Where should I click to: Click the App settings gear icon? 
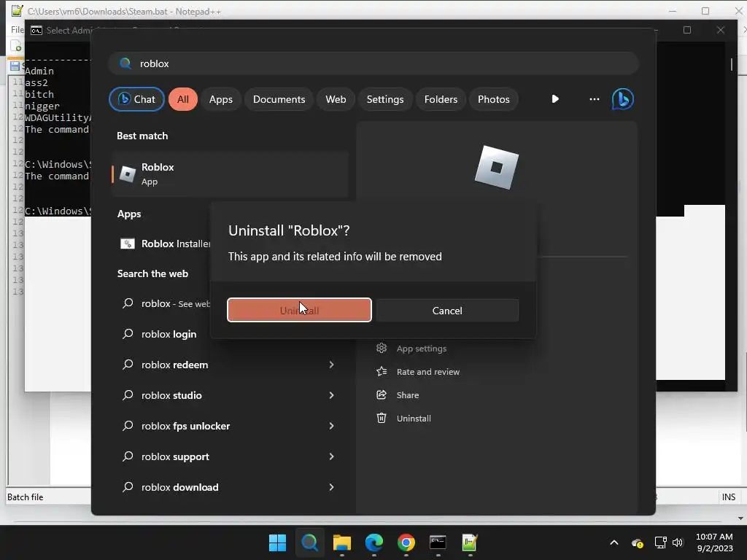[381, 348]
